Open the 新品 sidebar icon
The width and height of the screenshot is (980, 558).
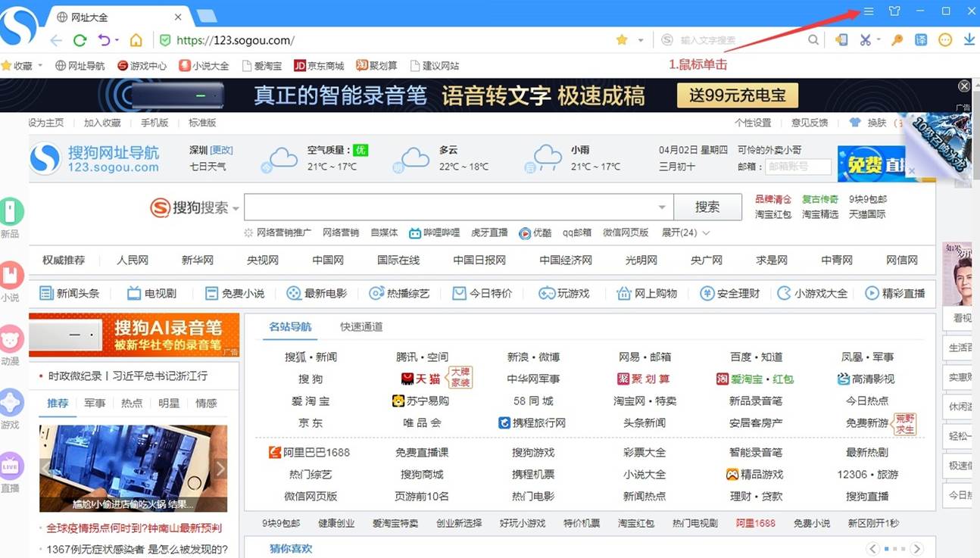[11, 211]
